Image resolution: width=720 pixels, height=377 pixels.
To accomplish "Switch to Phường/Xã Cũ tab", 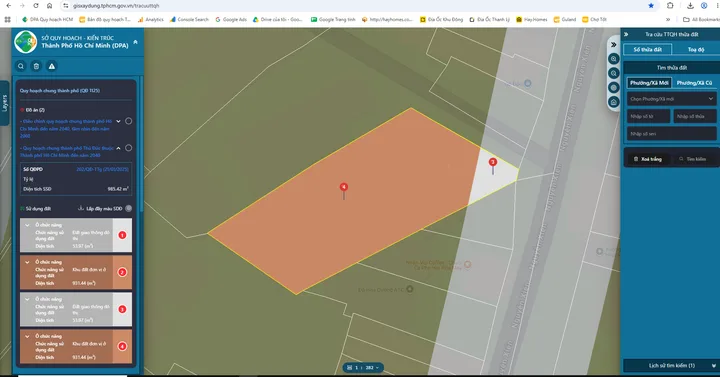I will tap(694, 83).
